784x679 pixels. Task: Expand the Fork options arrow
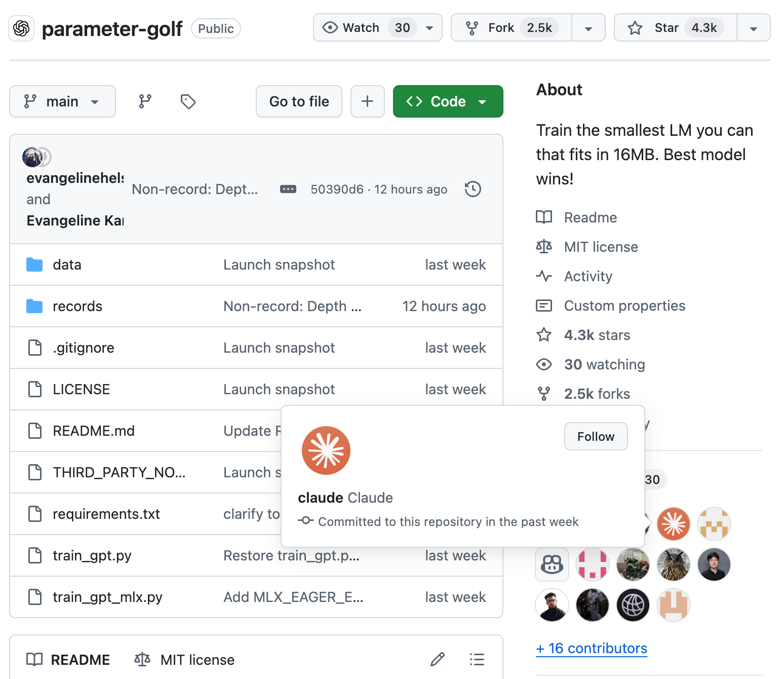click(589, 27)
